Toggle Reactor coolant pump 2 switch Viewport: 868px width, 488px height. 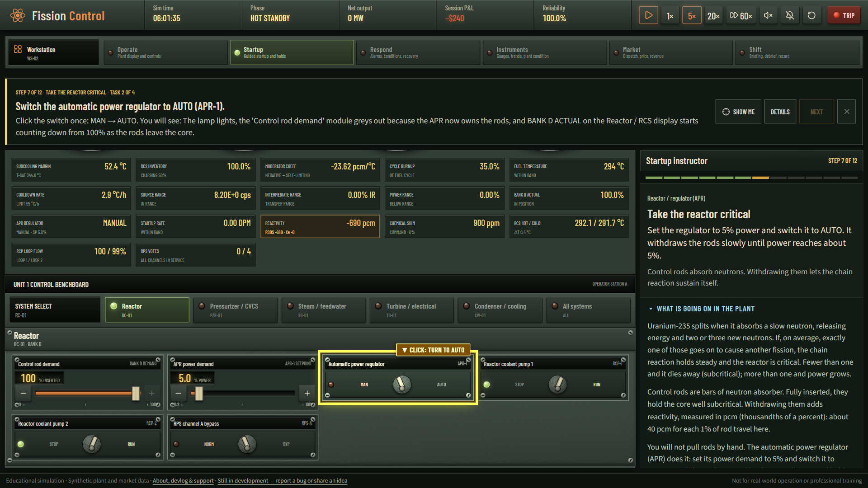point(92,444)
